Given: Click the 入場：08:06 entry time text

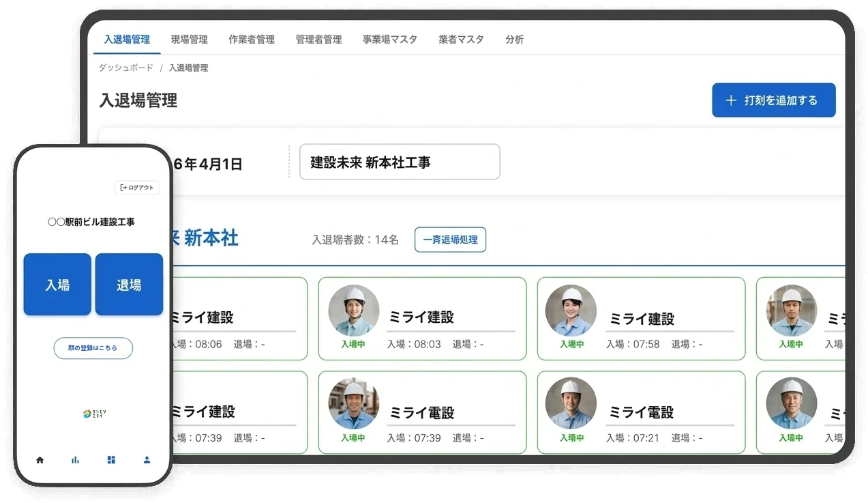Looking at the screenshot, I should click(x=198, y=344).
